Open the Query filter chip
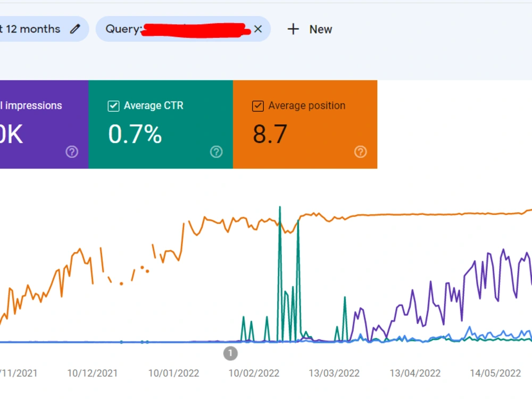Viewport: 532px width, 399px height. 183,29
